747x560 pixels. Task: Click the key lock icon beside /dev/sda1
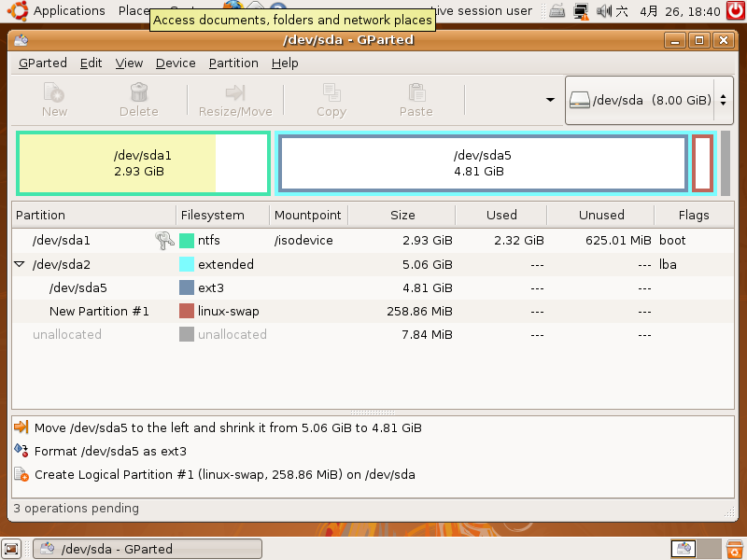(164, 240)
